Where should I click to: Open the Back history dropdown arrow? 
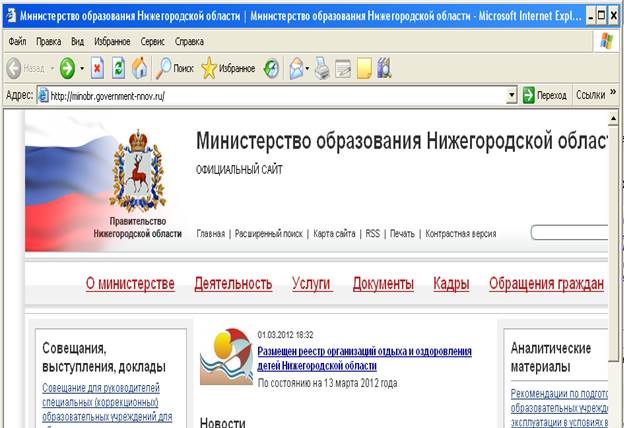[x=52, y=68]
